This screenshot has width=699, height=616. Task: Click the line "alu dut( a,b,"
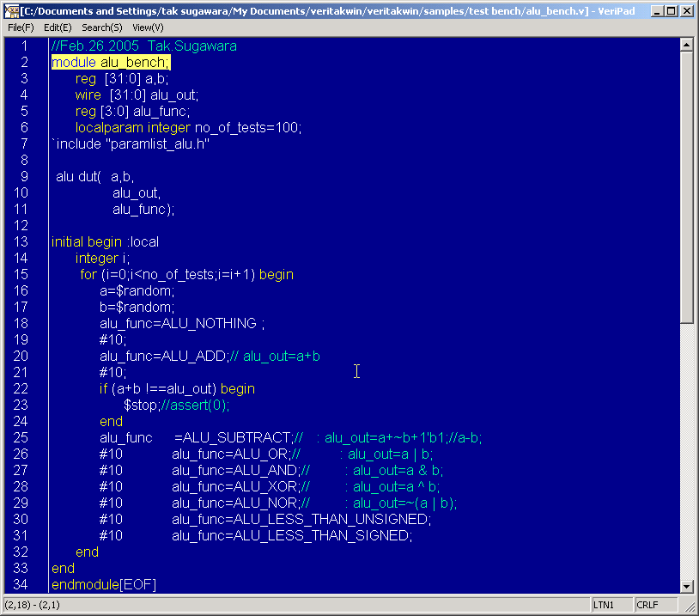pos(95,177)
